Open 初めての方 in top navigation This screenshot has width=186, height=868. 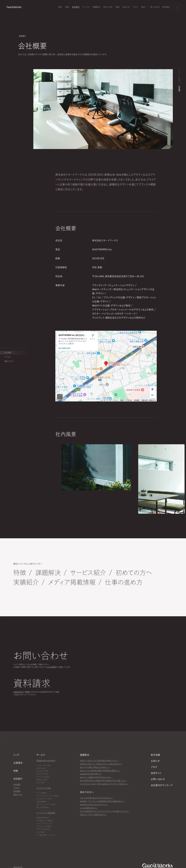pos(108,7)
